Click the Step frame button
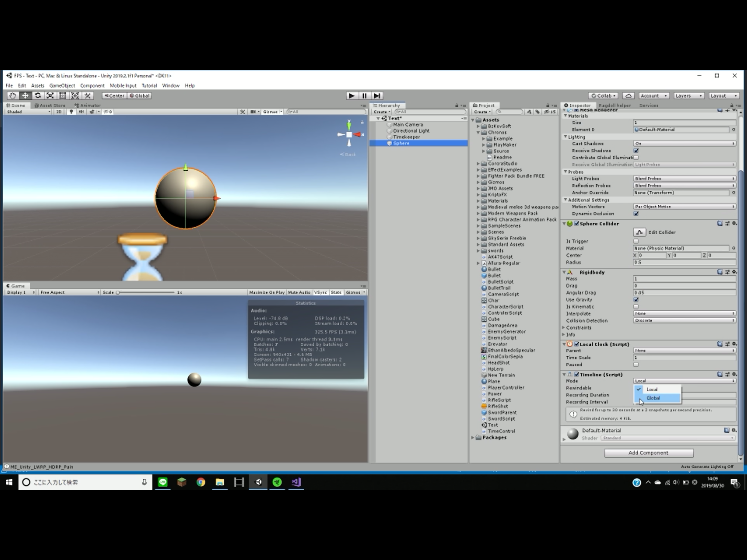747x560 pixels. [x=377, y=96]
